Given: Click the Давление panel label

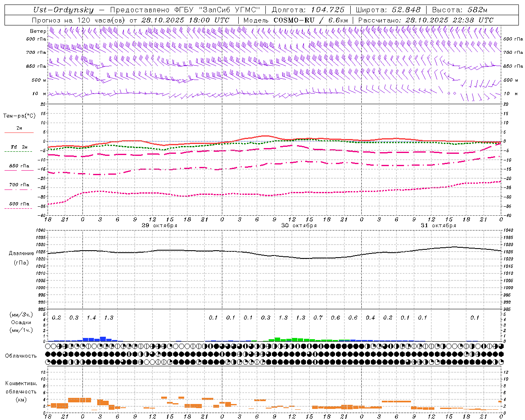Looking at the screenshot, I should [x=21, y=253].
